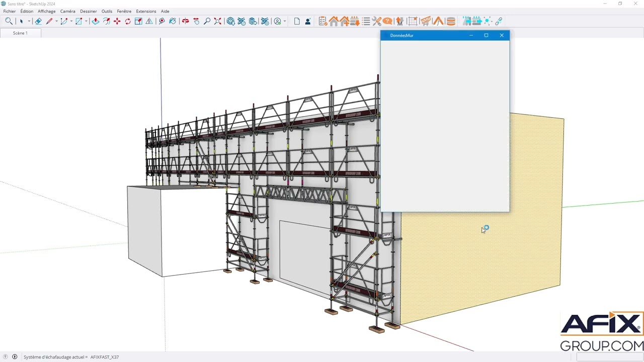Viewport: 644px width, 362px height.
Task: Open the parts list icon
Action: [366, 21]
